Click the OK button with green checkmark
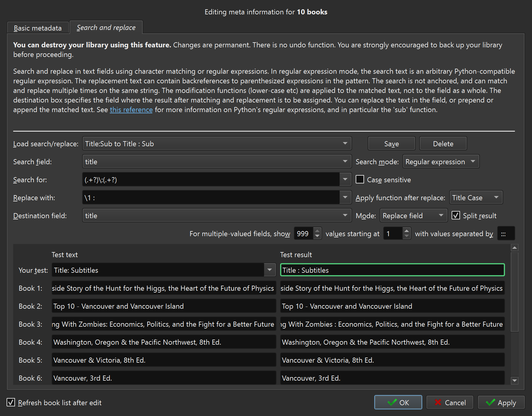The image size is (532, 416). click(398, 403)
